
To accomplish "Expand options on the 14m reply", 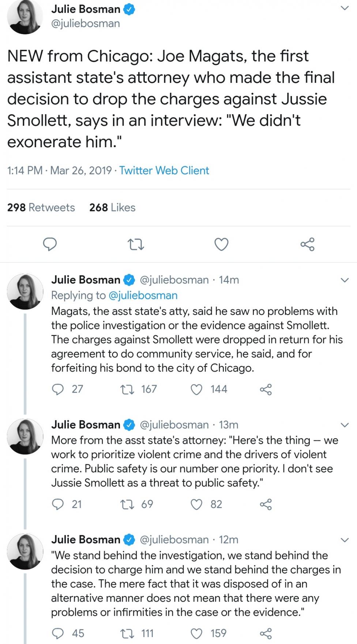I will point(345,280).
